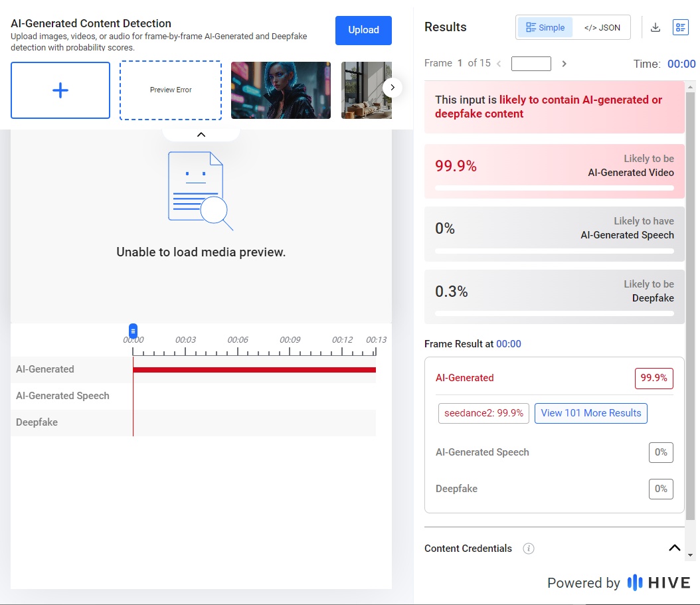The image size is (700, 605).
Task: Click the 99.9% AI-Generated Video card
Action: (x=554, y=171)
